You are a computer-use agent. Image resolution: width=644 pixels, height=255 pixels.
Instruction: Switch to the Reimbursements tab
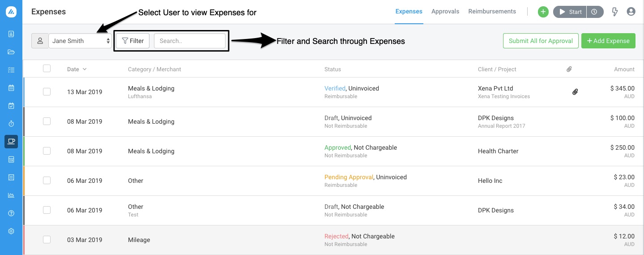point(492,11)
